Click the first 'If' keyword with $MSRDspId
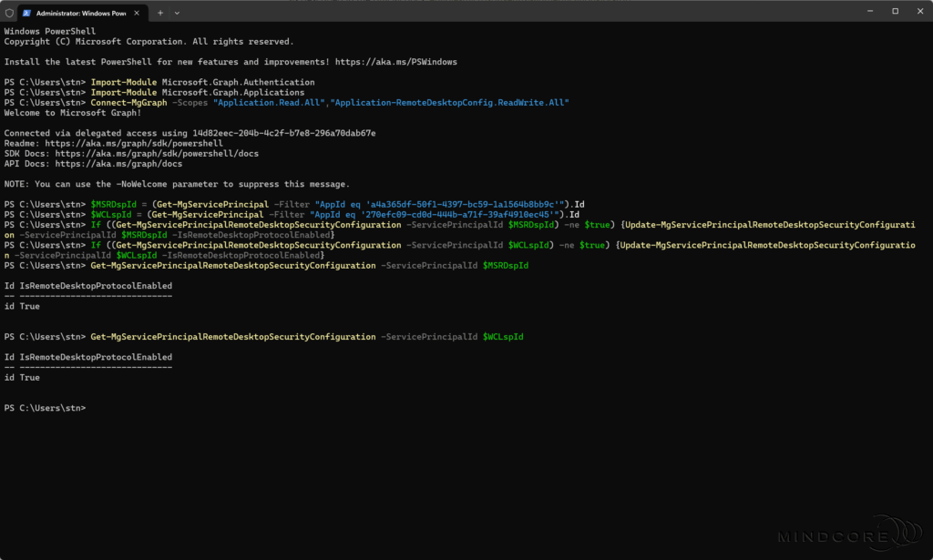The height and width of the screenshot is (560, 933). 96,225
